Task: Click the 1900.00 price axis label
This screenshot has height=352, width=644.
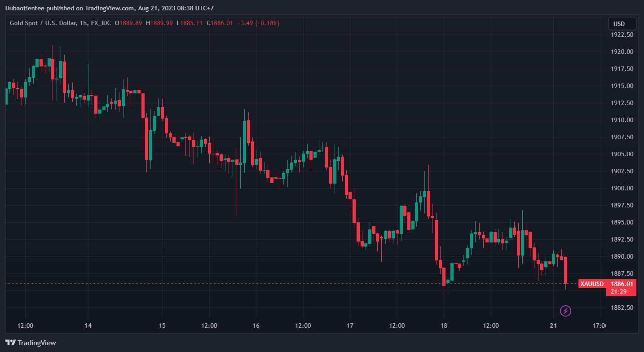Action: 622,188
